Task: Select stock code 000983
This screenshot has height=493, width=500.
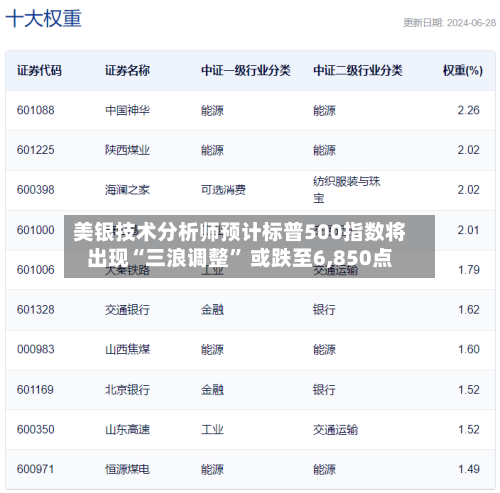Action: 36,349
